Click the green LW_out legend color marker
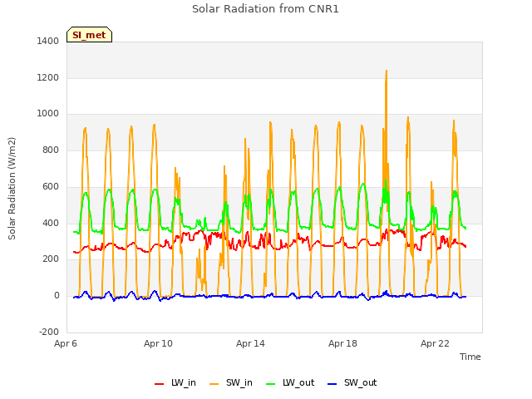 (x=271, y=384)
